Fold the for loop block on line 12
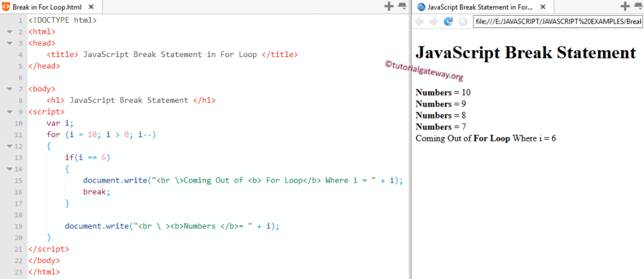The height and width of the screenshot is (279, 644). [10, 146]
